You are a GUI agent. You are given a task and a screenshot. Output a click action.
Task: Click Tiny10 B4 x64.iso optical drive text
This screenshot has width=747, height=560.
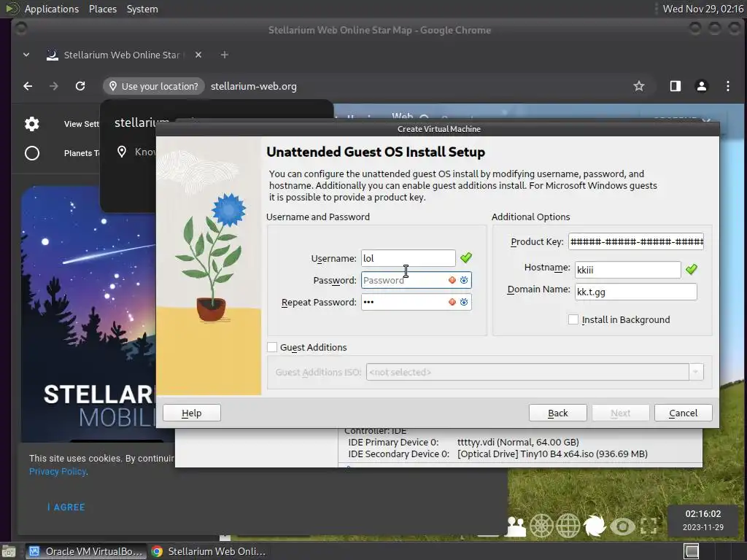(x=552, y=454)
